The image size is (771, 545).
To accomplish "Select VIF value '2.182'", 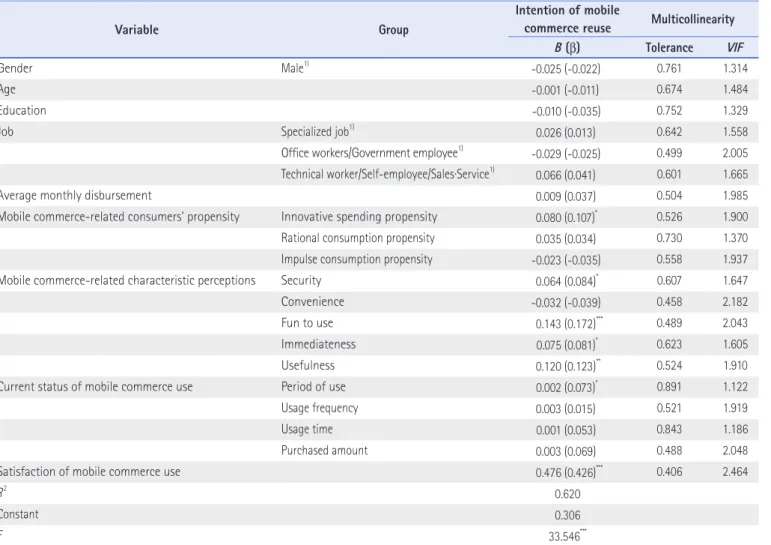I will point(735,302).
